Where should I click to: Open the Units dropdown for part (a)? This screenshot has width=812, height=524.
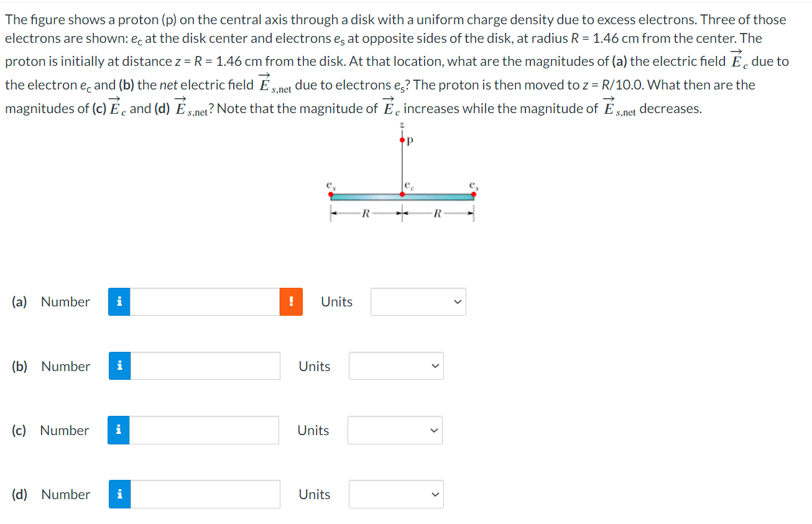[418, 301]
